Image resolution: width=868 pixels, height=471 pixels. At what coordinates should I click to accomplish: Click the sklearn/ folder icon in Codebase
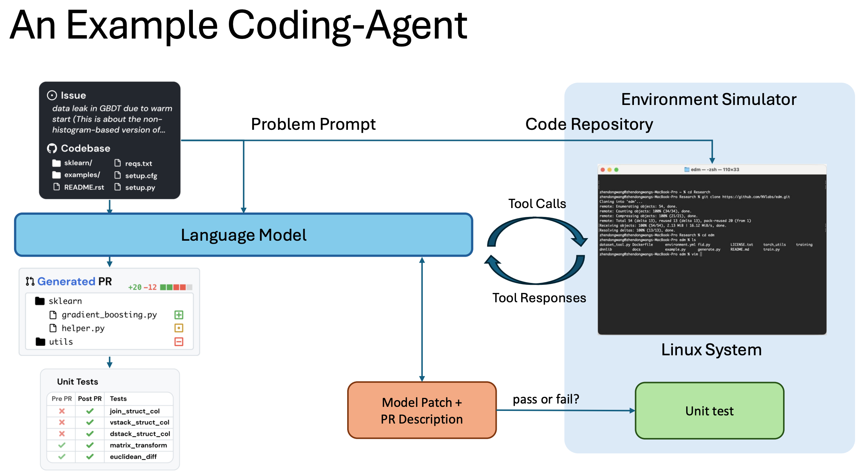click(x=56, y=163)
